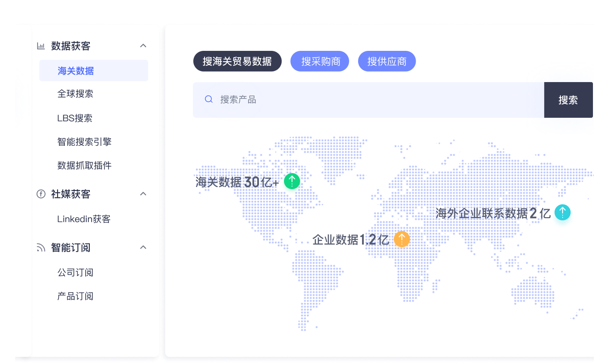Collapse the 数据获客 section chevron
Image resolution: width=605 pixels, height=364 pixels.
(x=143, y=46)
